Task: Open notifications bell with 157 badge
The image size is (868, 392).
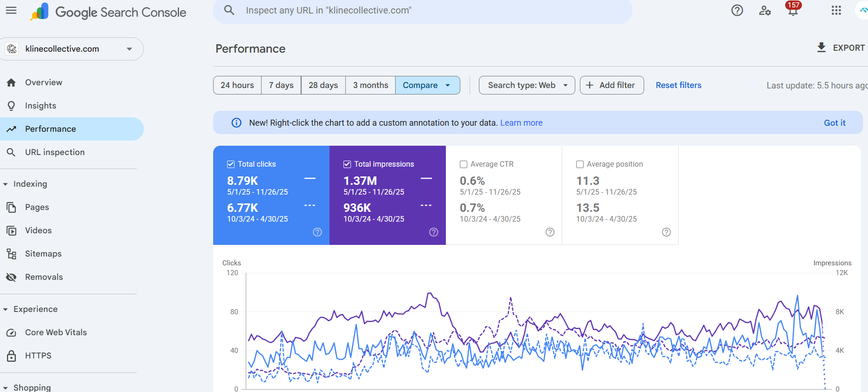Action: tap(793, 10)
